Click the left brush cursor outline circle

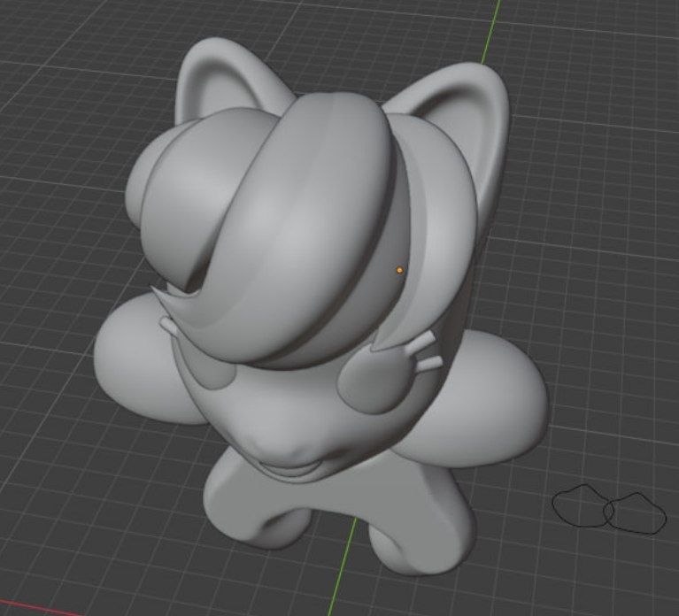pyautogui.click(x=583, y=505)
